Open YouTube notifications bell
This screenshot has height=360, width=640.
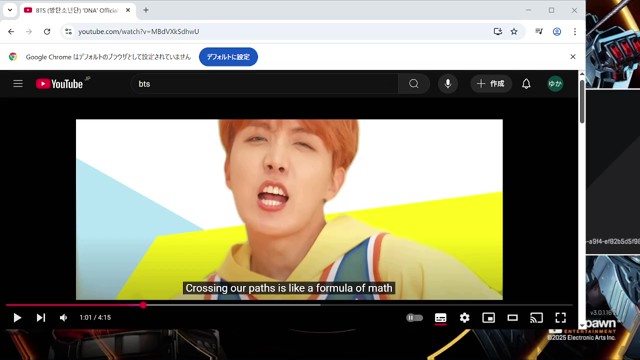tap(526, 84)
